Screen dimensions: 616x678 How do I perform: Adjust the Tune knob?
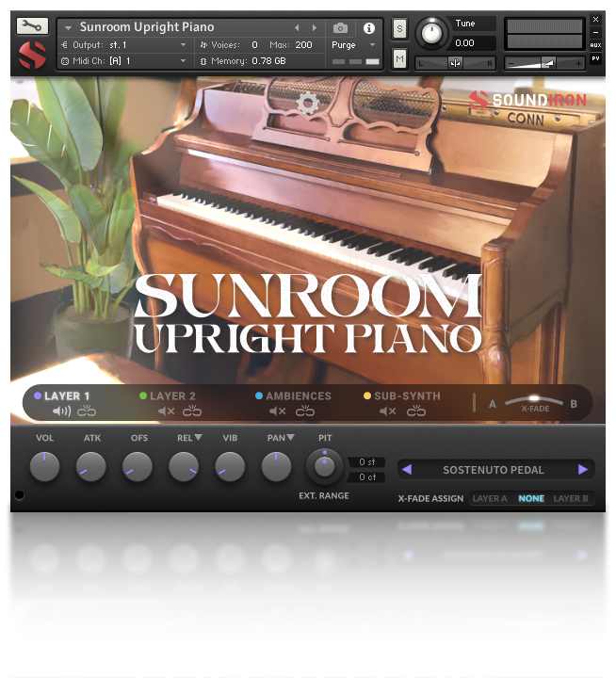431,33
